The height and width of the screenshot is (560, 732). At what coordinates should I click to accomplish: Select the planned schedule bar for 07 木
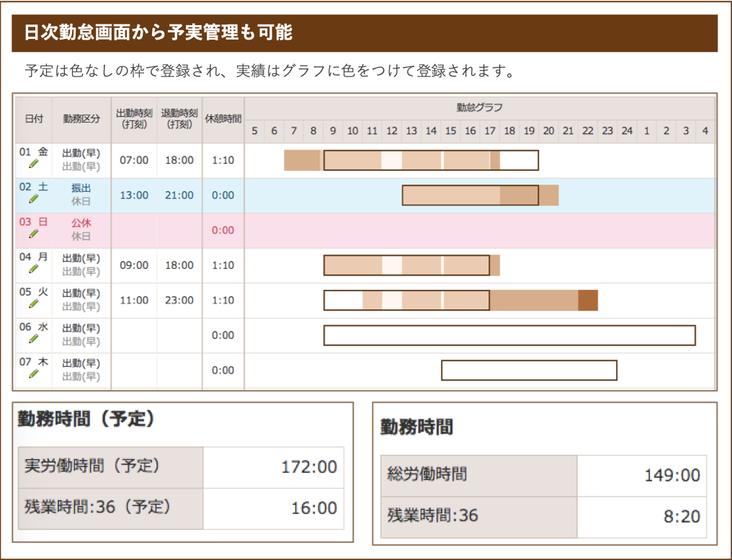click(x=529, y=370)
